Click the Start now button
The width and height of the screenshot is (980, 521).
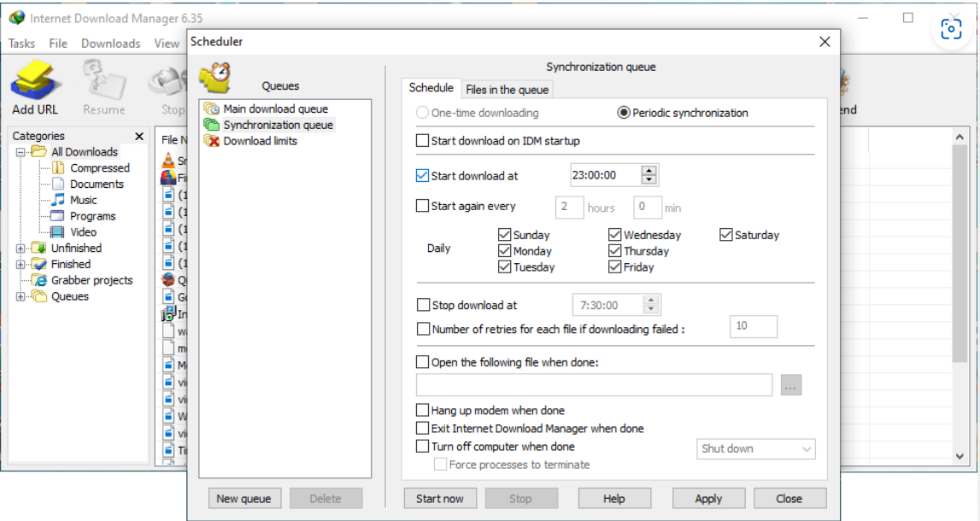440,499
